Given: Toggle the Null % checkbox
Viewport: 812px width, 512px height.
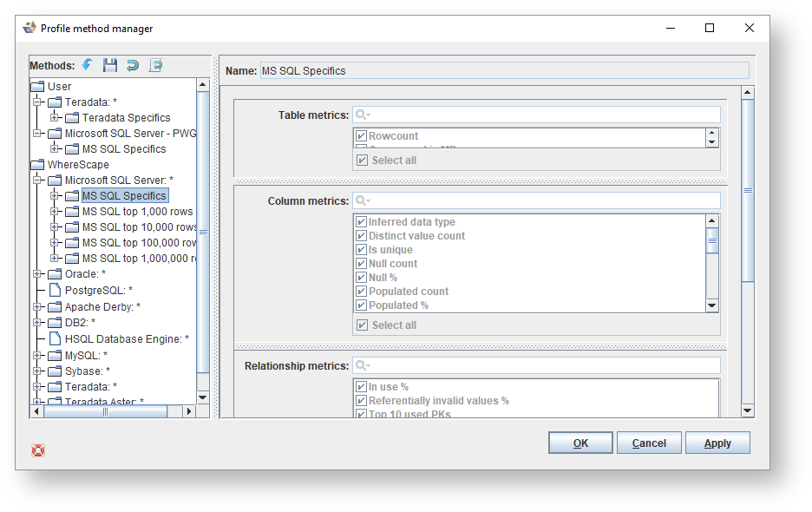Looking at the screenshot, I should point(362,277).
